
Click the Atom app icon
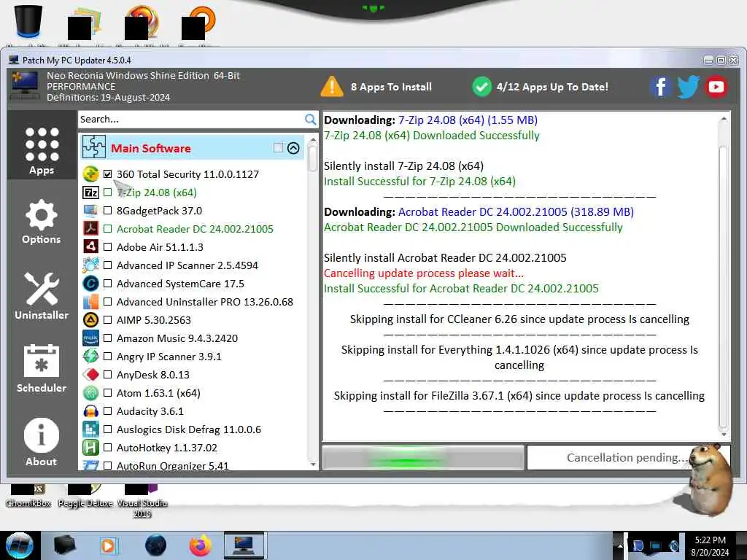90,393
